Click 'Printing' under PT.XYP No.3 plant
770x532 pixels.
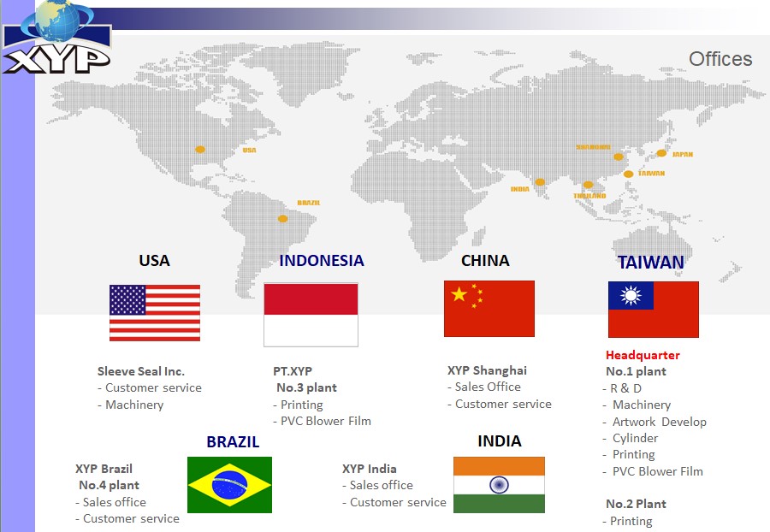click(x=301, y=405)
